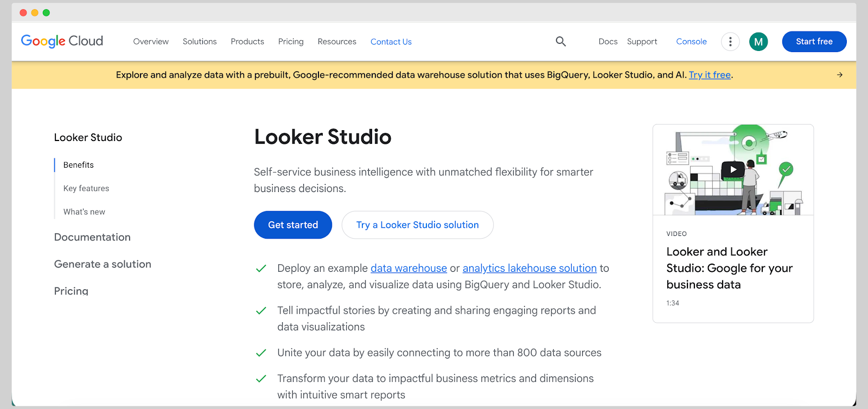
Task: Click the yellow minimize window dot
Action: pos(35,12)
